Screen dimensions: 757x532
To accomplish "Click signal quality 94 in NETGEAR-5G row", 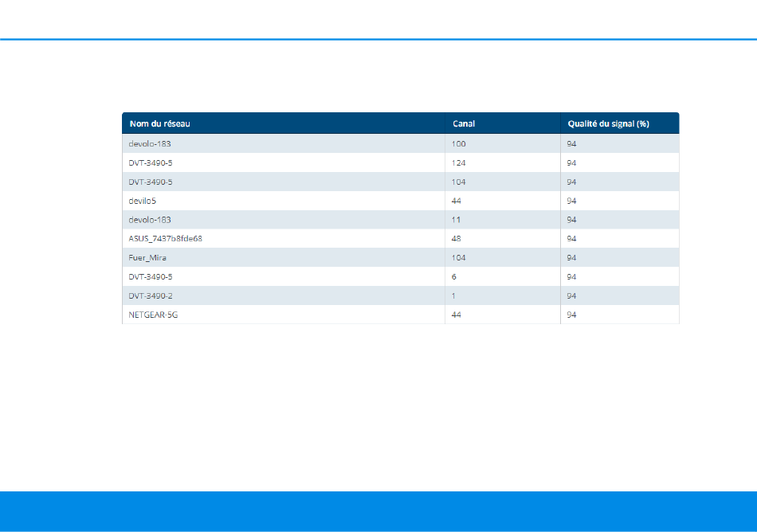I will pos(571,315).
